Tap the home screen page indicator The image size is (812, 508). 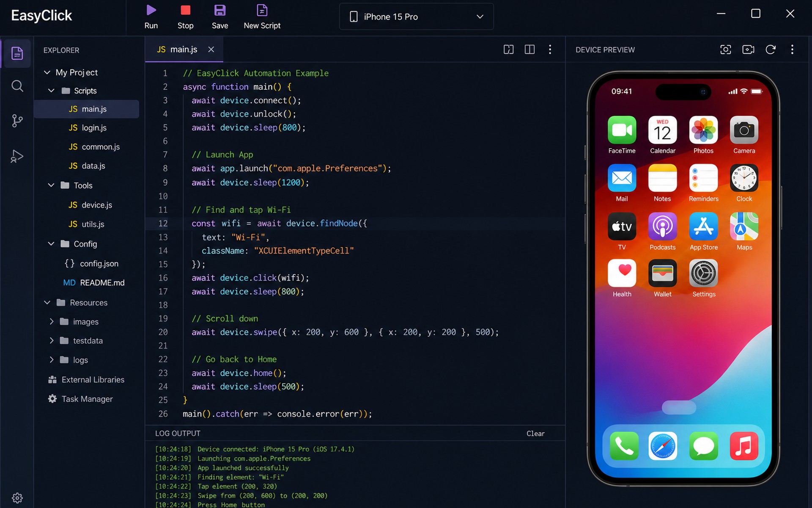tap(679, 407)
